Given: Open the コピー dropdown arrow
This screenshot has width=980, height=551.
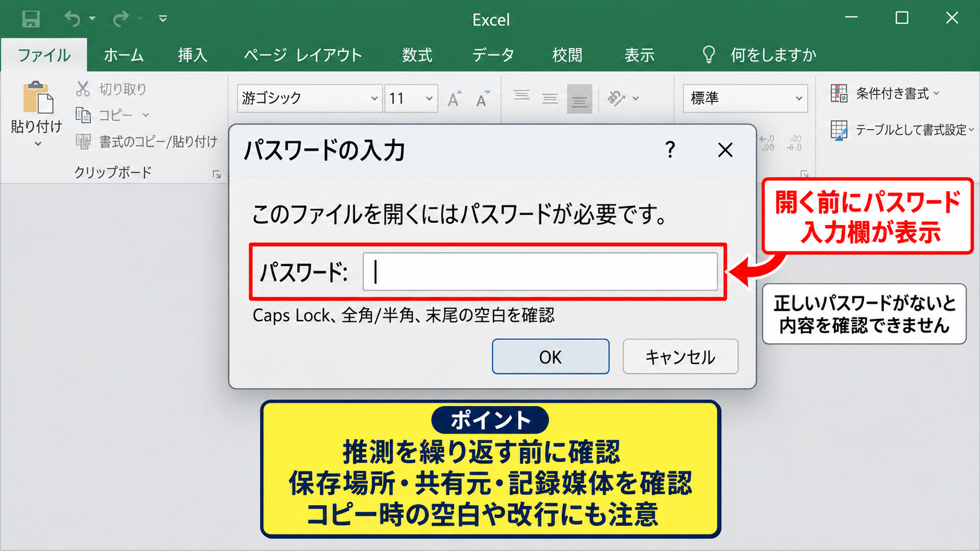Looking at the screenshot, I should [146, 115].
